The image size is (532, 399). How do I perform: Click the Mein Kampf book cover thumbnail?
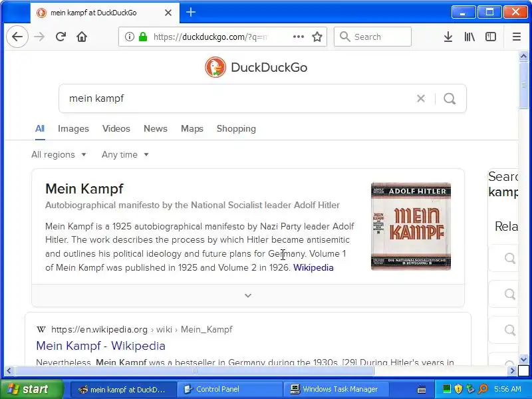411,226
